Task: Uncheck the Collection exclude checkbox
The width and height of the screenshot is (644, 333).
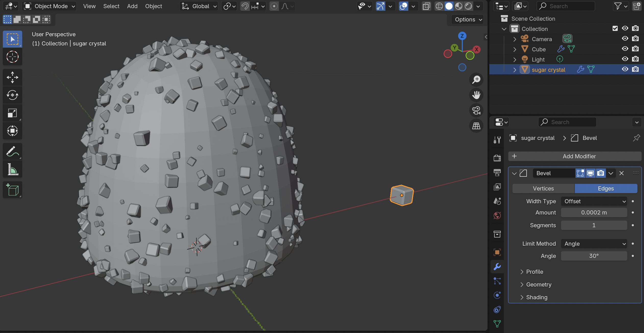Action: click(x=615, y=28)
